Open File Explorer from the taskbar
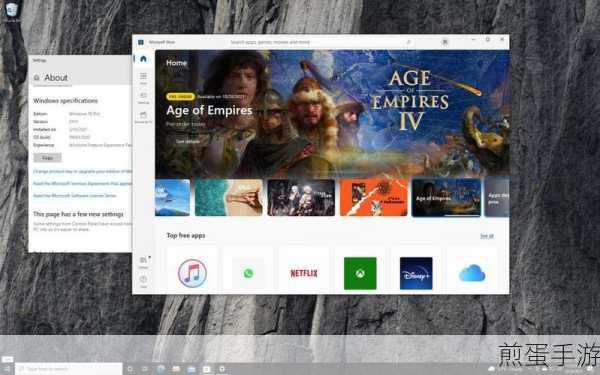The height and width of the screenshot is (375, 600). (x=176, y=369)
